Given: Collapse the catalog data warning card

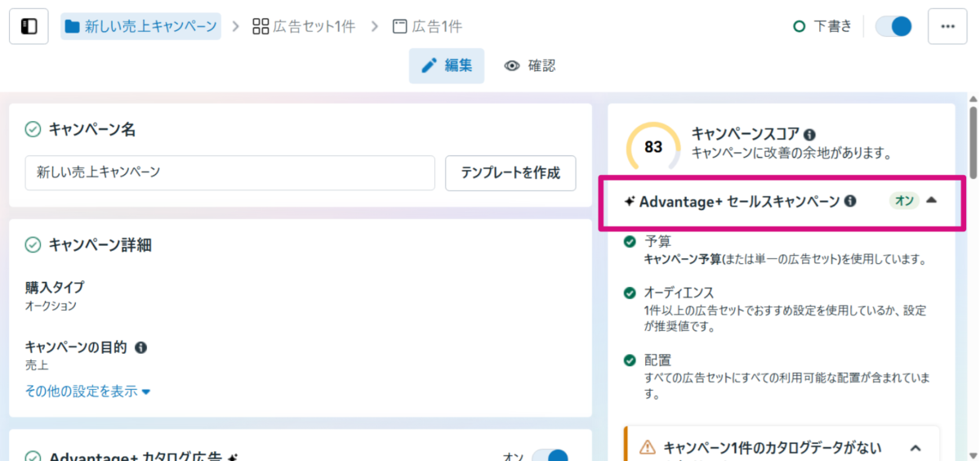Looking at the screenshot, I should [915, 447].
